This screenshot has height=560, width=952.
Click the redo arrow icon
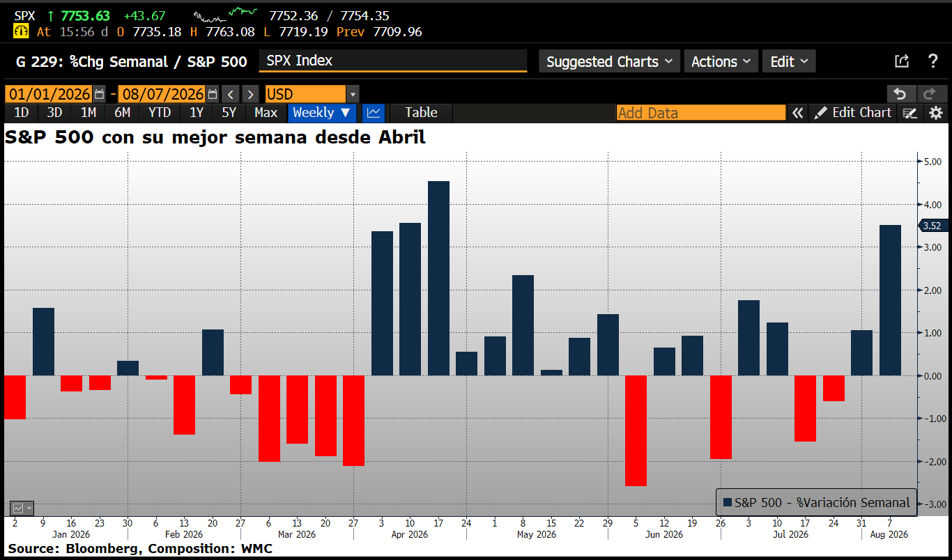pos(930,94)
